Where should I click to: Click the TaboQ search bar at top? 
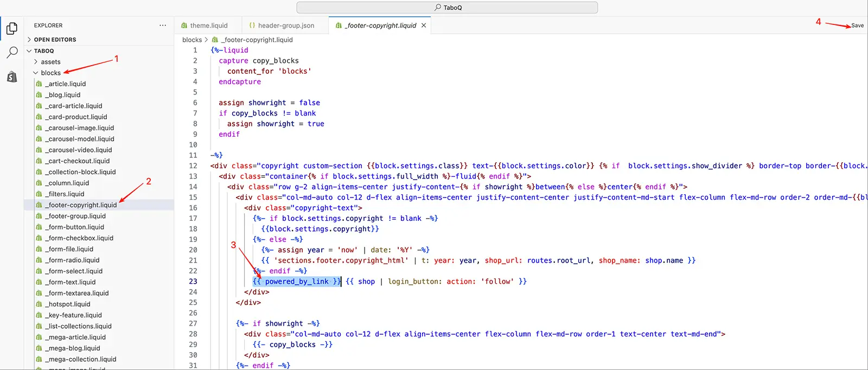[447, 8]
